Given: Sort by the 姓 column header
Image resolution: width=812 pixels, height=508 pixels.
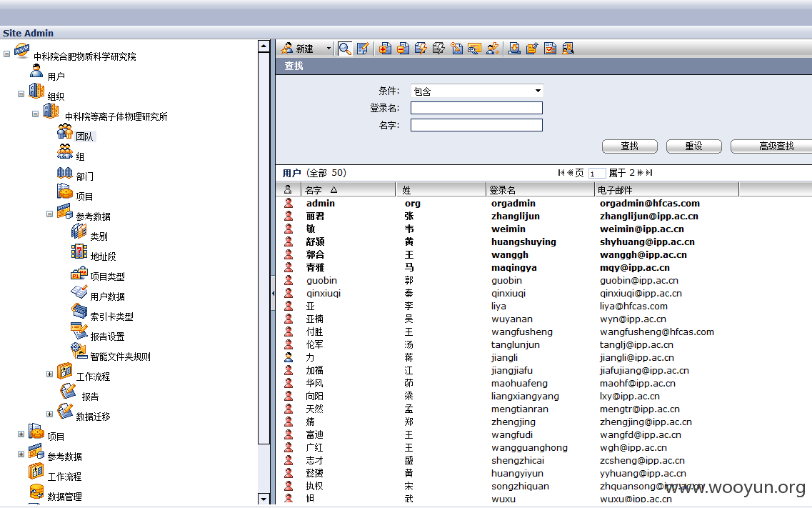Looking at the screenshot, I should click(440, 189).
